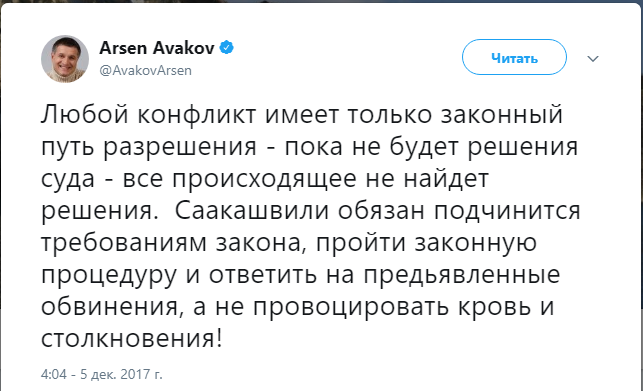The width and height of the screenshot is (643, 391).
Task: Click the tweet's opening words 'Любой конфликт'
Action: (x=148, y=114)
